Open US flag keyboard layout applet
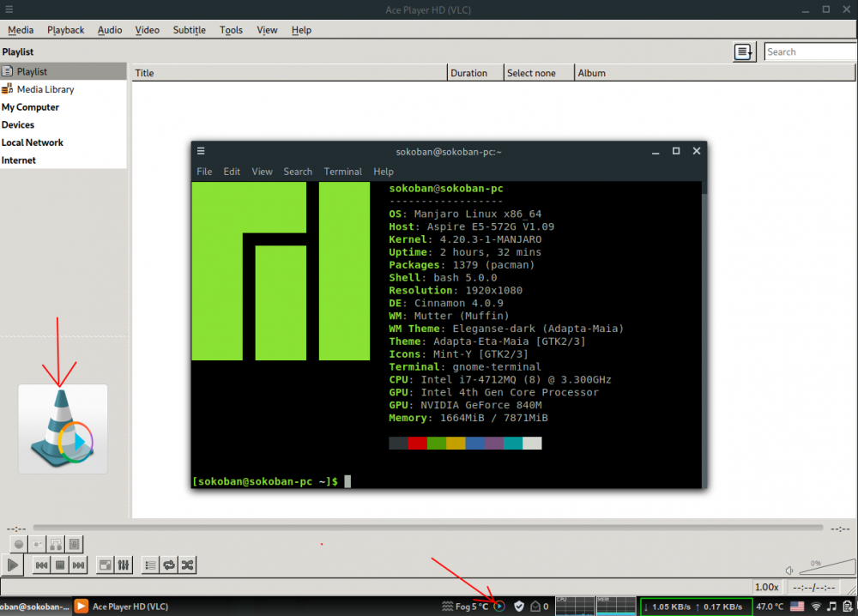 797,607
